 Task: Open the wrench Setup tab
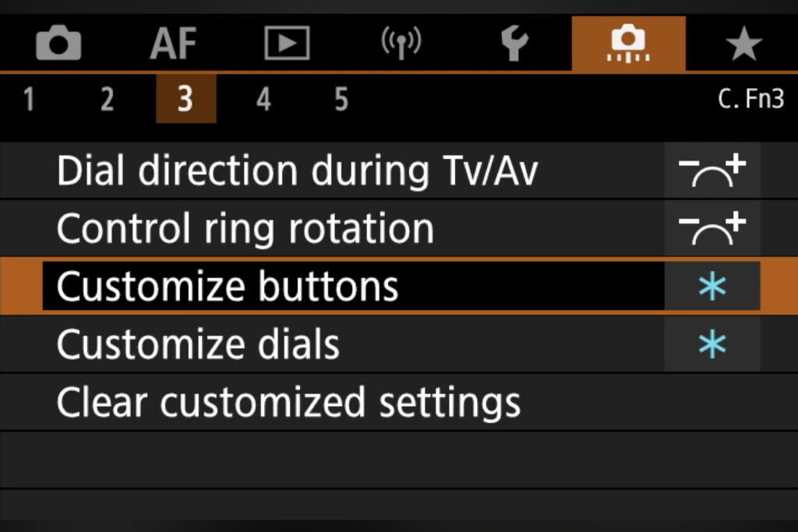(514, 44)
